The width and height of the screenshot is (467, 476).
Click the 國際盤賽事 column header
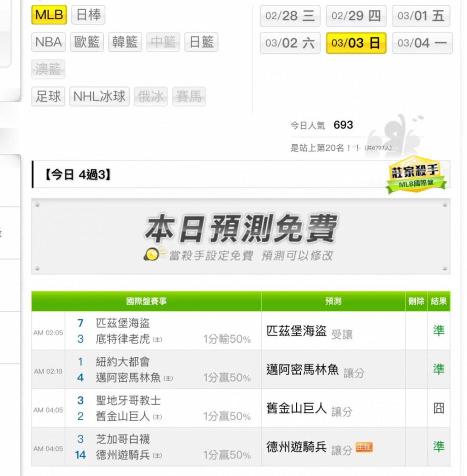pyautogui.click(x=146, y=301)
